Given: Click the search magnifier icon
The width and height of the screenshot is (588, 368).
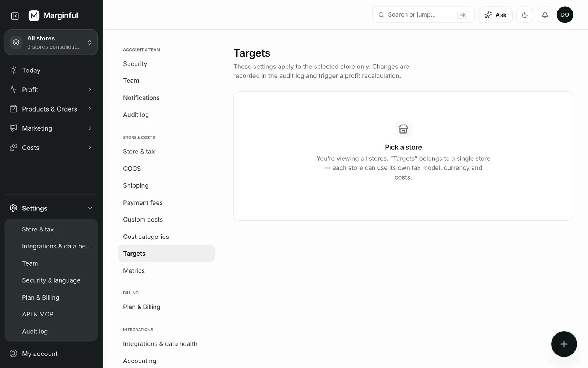Looking at the screenshot, I should point(381,15).
